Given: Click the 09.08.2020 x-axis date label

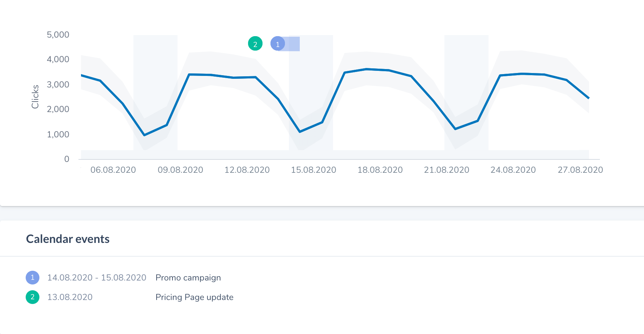Looking at the screenshot, I should (180, 170).
